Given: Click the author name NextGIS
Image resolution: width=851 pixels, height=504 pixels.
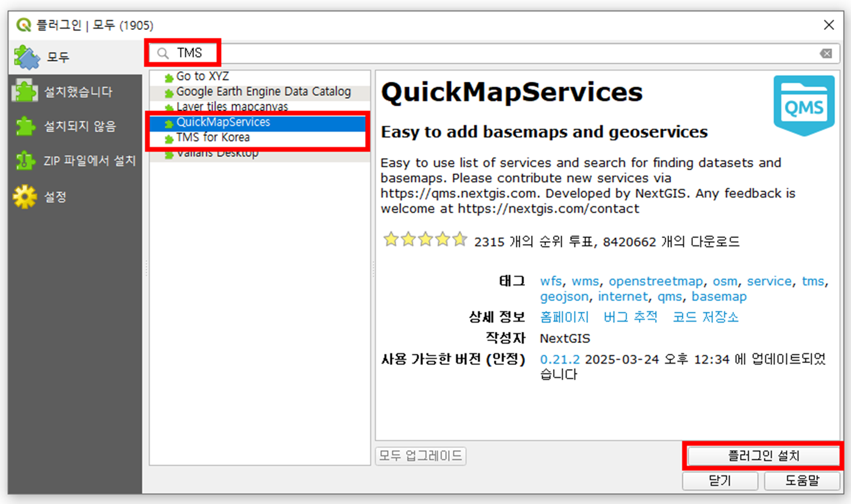Looking at the screenshot, I should click(565, 338).
